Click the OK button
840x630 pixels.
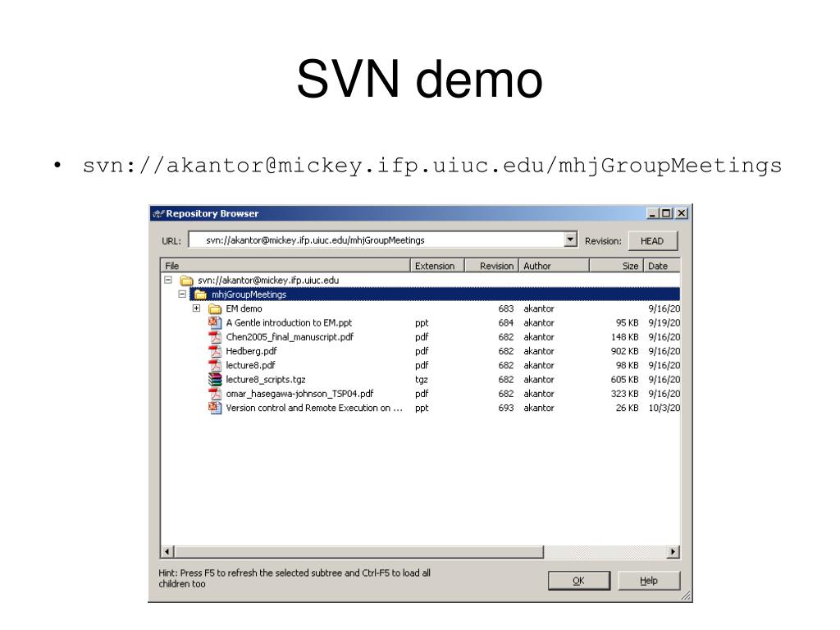pos(578,581)
